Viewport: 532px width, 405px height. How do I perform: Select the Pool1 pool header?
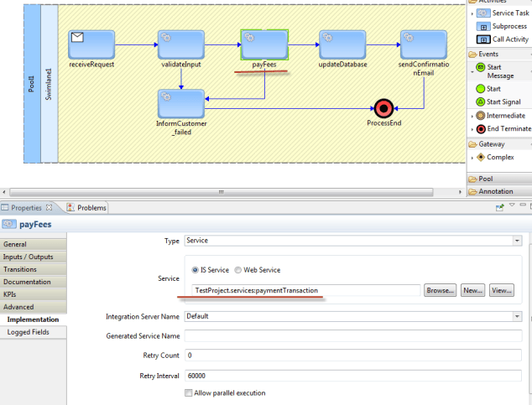click(x=32, y=84)
